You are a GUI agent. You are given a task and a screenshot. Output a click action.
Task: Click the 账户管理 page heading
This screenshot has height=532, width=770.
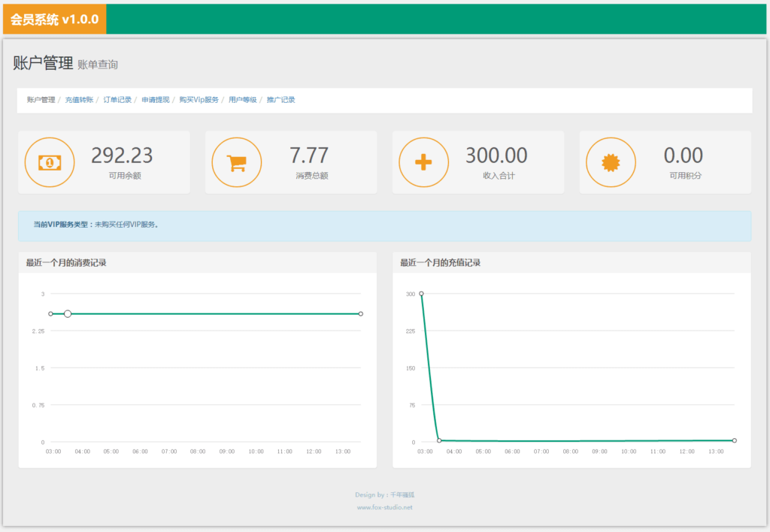pos(43,63)
